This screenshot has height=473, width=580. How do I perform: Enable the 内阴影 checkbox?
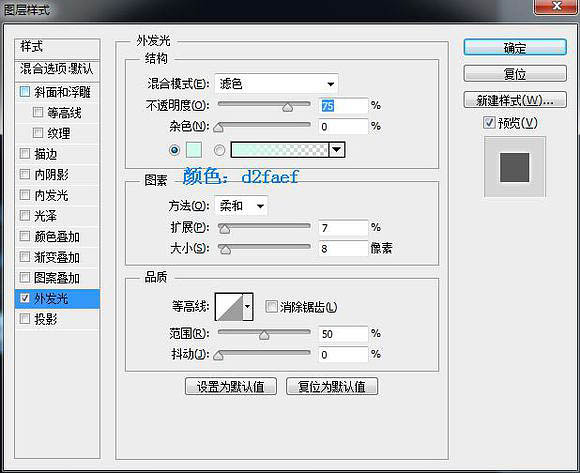point(25,174)
